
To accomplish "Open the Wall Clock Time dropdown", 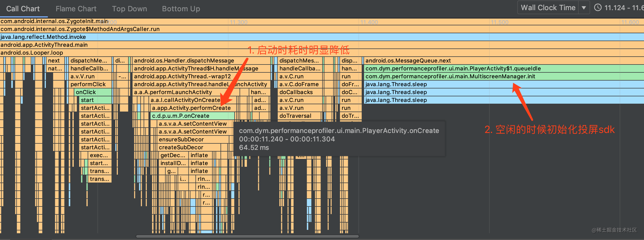I will (x=553, y=8).
